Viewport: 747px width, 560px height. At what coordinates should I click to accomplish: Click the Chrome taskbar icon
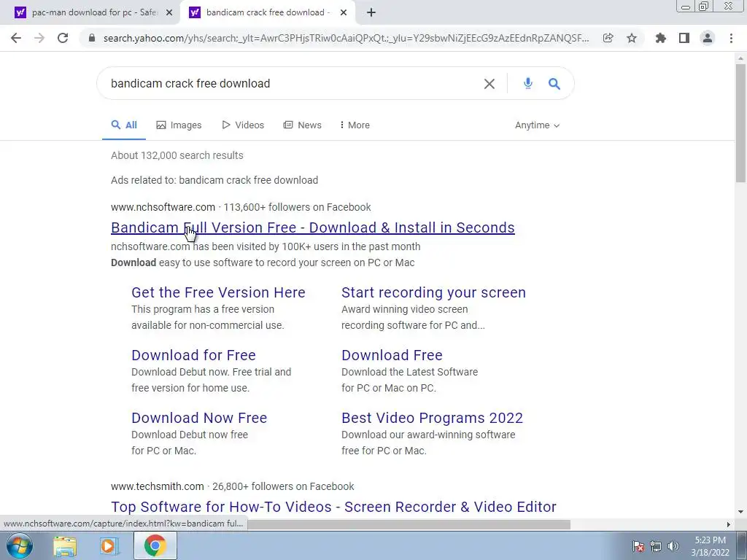(155, 545)
